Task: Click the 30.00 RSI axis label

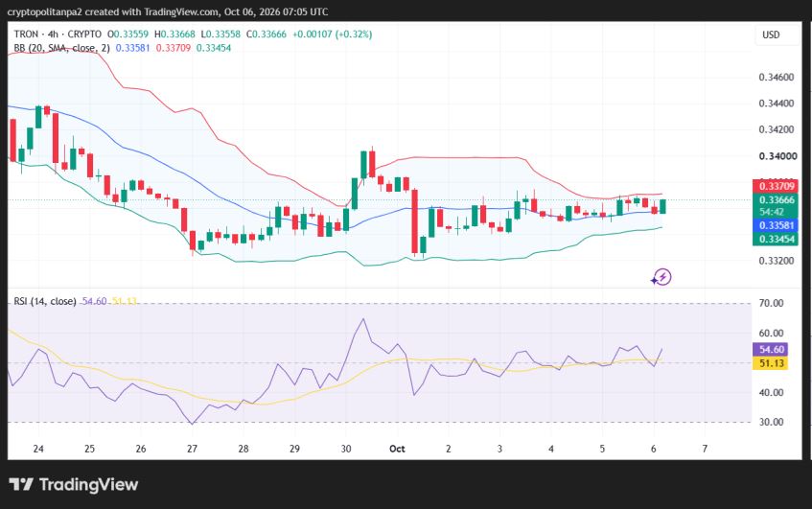Action: click(x=771, y=423)
